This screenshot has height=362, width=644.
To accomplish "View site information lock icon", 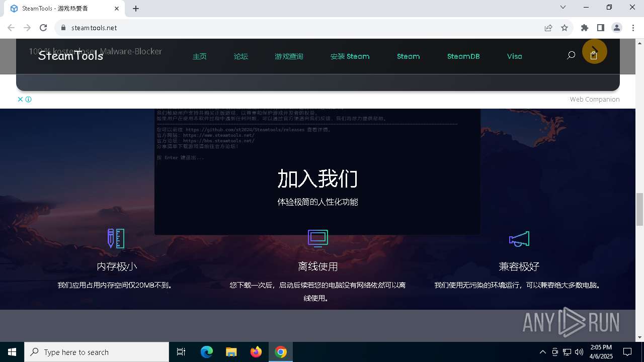I will tap(63, 28).
